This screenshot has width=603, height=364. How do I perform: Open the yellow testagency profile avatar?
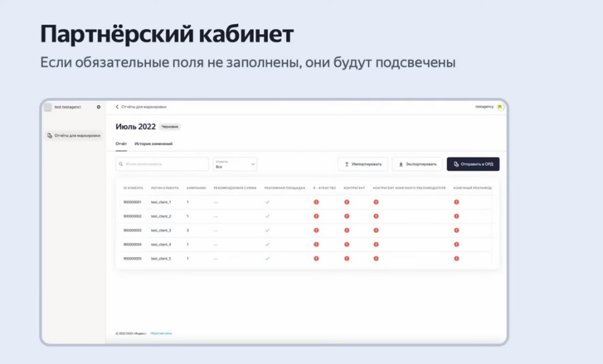[x=500, y=107]
